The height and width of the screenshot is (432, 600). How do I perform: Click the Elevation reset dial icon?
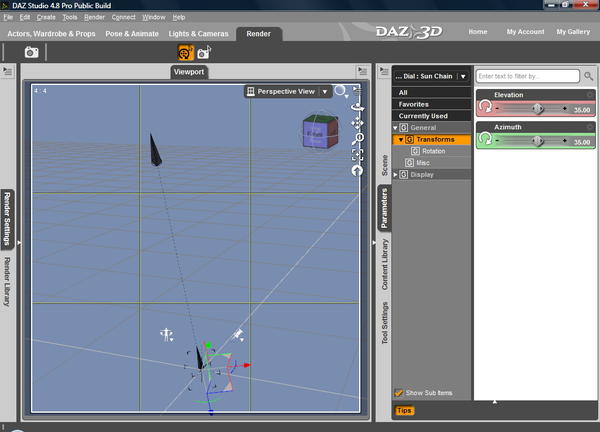click(485, 106)
